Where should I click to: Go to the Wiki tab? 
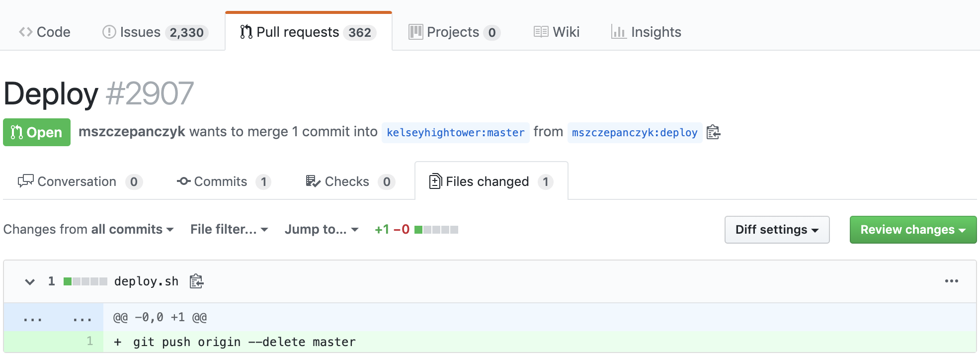(x=557, y=32)
